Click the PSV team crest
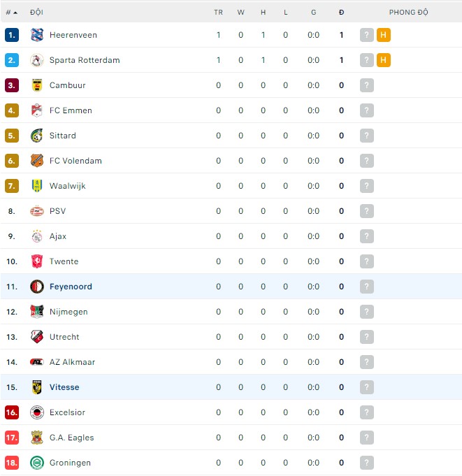The width and height of the screenshot is (462, 476). coord(37,211)
